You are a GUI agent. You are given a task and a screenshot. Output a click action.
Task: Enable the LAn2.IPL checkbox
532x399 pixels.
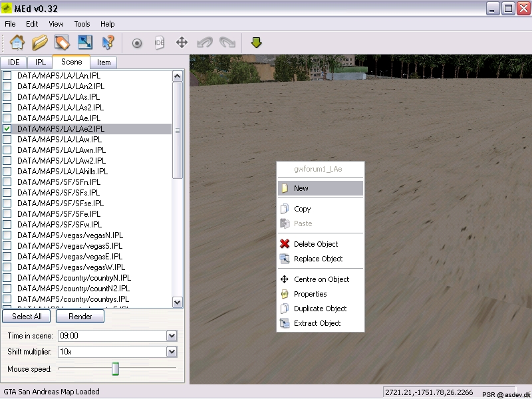tap(7, 86)
